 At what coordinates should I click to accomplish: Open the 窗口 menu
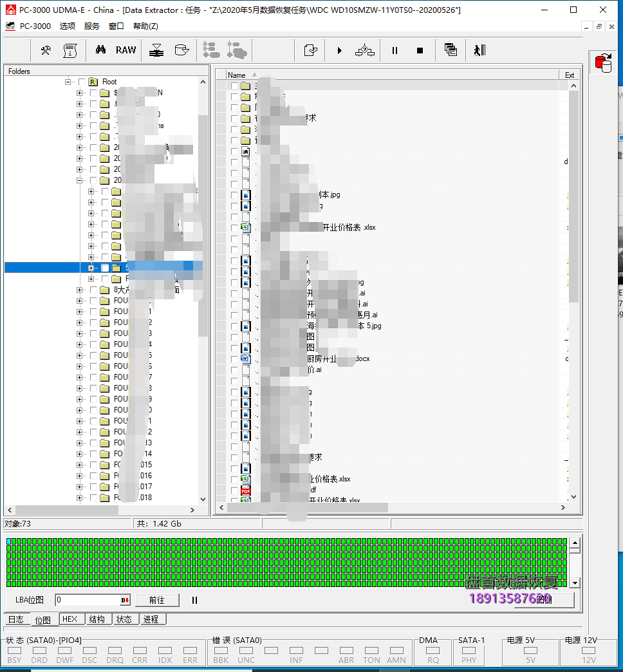[116, 26]
